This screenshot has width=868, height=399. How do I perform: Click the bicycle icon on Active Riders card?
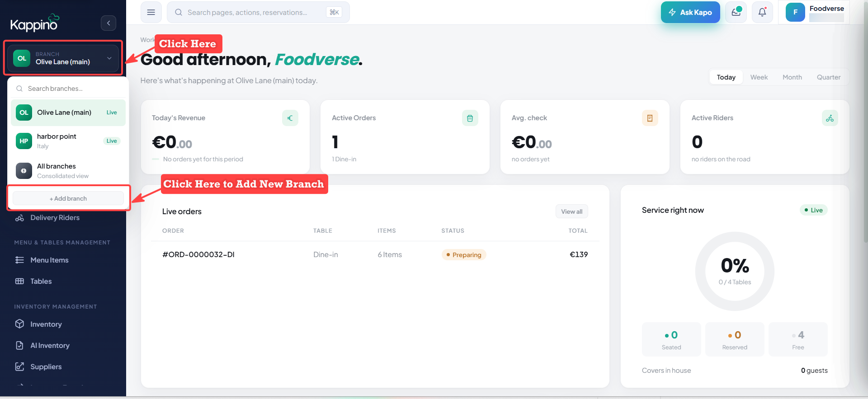830,118
